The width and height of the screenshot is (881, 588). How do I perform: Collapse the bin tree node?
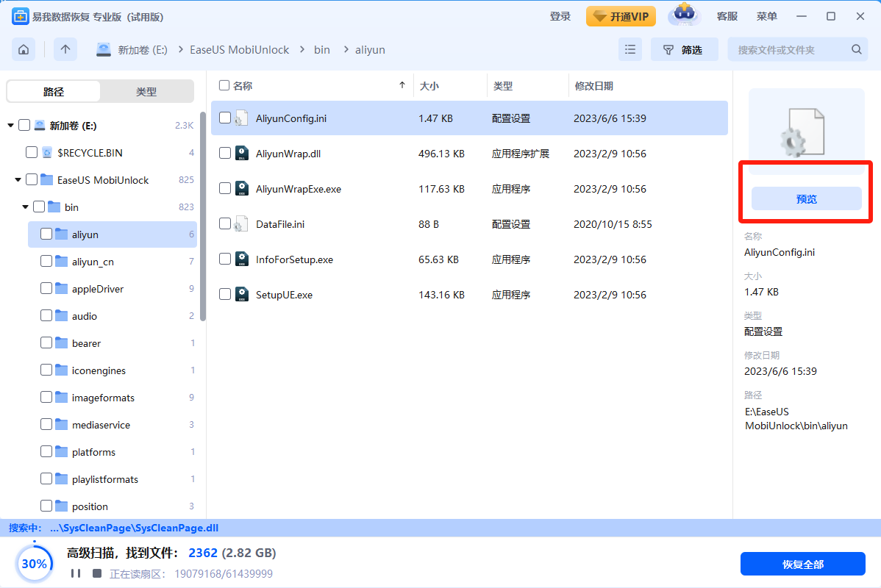25,207
